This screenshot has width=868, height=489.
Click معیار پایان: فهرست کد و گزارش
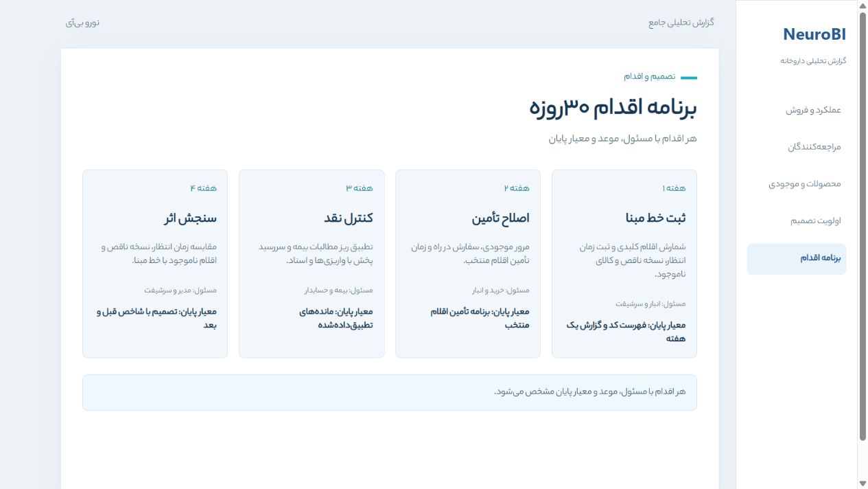[x=626, y=332]
